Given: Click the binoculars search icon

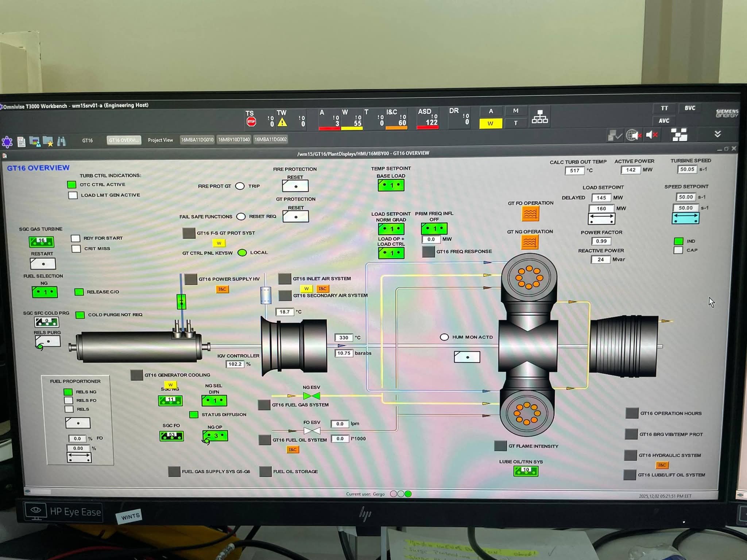Looking at the screenshot, I should (62, 141).
